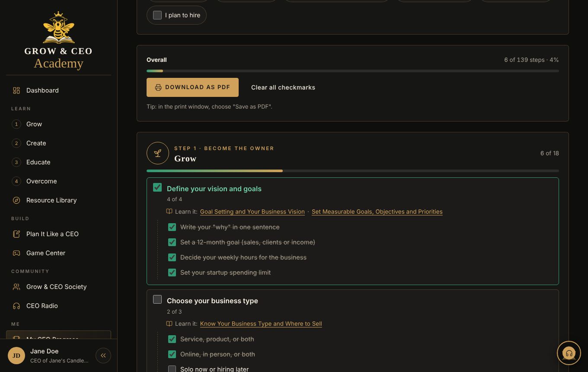Uncheck 'Write your "why" in one sentence'

(x=172, y=227)
